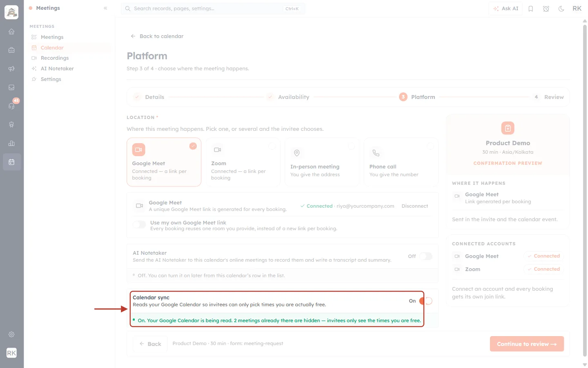
Task: Open Meetings in the sidebar
Action: coord(52,37)
